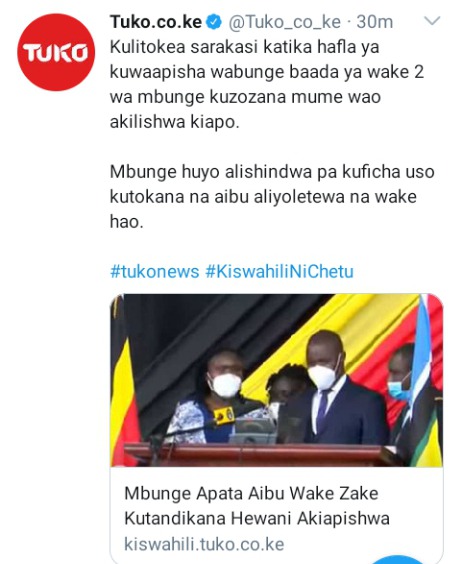Click the wooden podium in the photo
The height and width of the screenshot is (564, 461).
tap(255, 455)
